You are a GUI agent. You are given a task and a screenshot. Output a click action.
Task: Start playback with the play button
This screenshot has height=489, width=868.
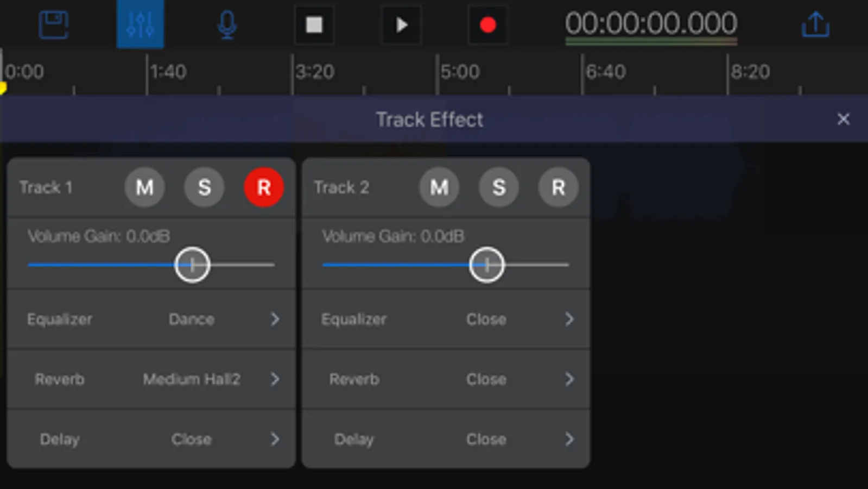(401, 25)
